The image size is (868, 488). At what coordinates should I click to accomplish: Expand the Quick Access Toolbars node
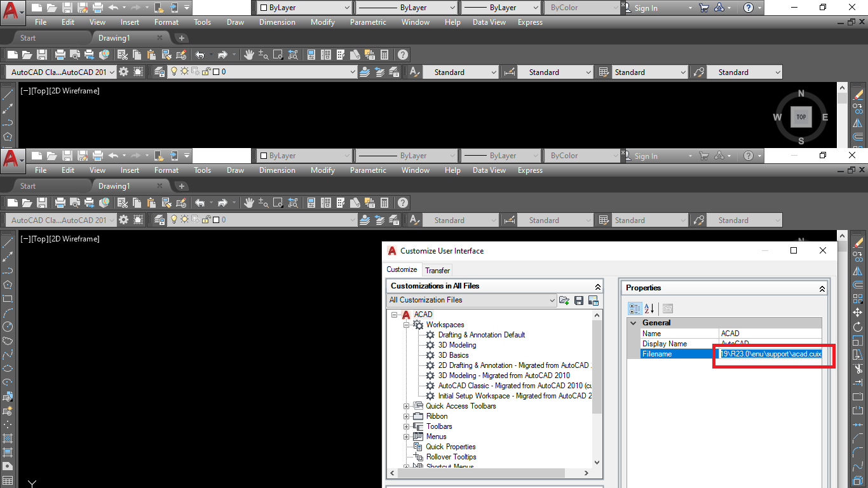click(407, 406)
